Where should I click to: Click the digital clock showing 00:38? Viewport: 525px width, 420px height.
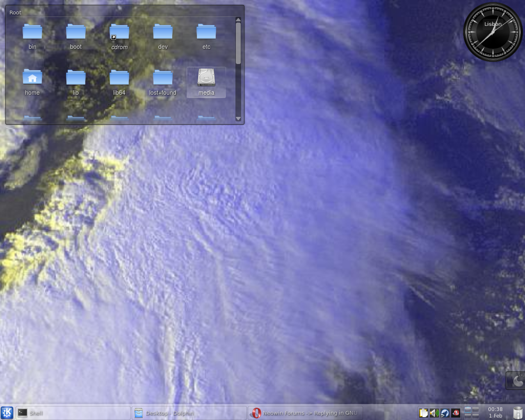(495, 412)
